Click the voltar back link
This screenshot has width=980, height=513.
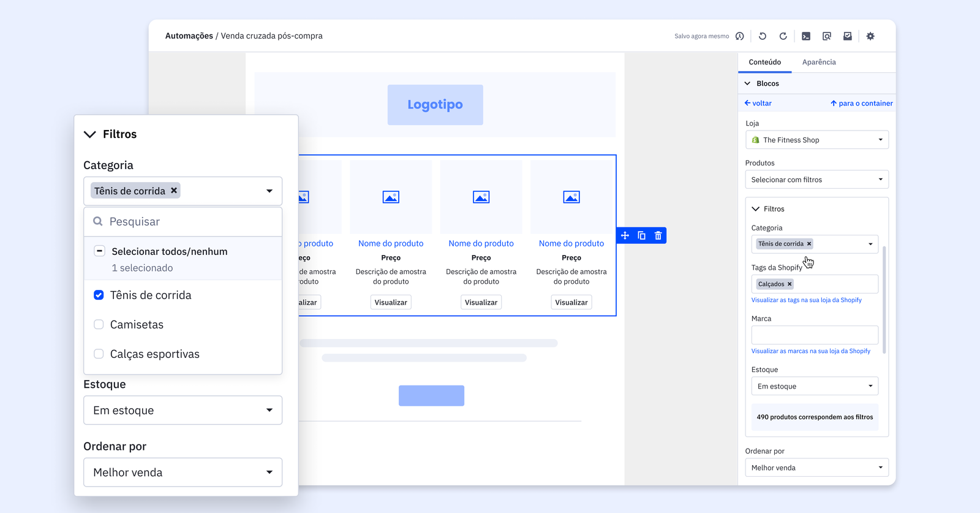(x=758, y=103)
